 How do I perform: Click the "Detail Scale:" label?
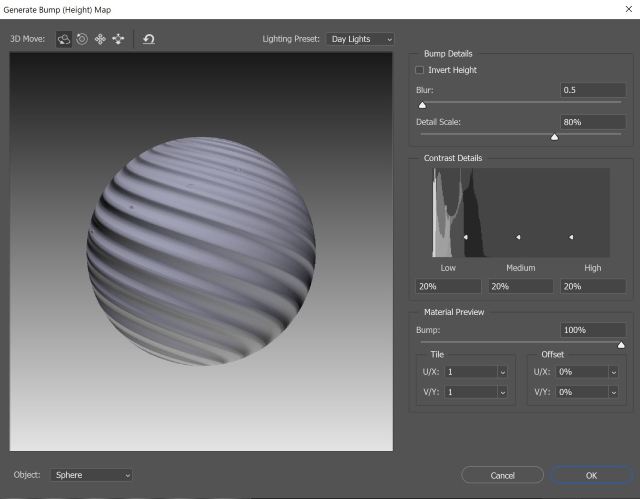tap(438, 122)
